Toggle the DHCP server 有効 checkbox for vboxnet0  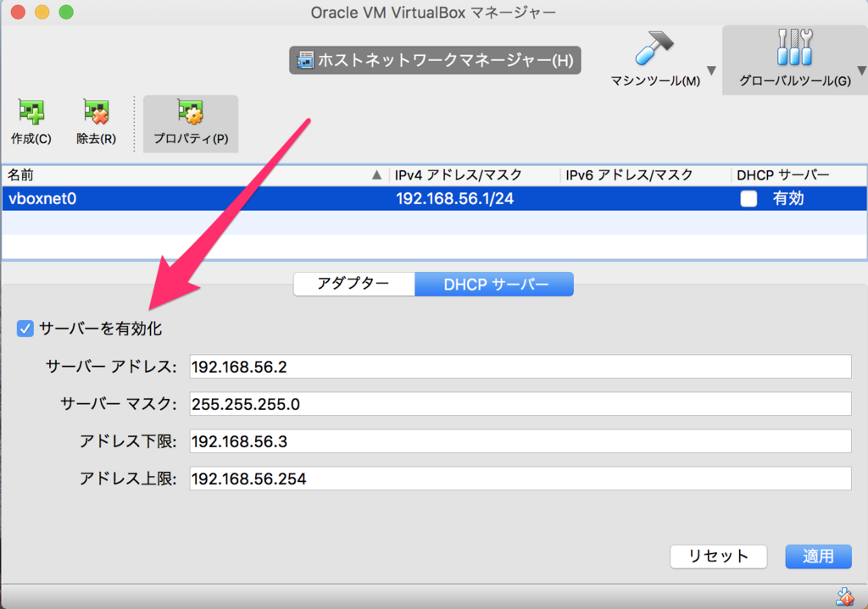[748, 198]
